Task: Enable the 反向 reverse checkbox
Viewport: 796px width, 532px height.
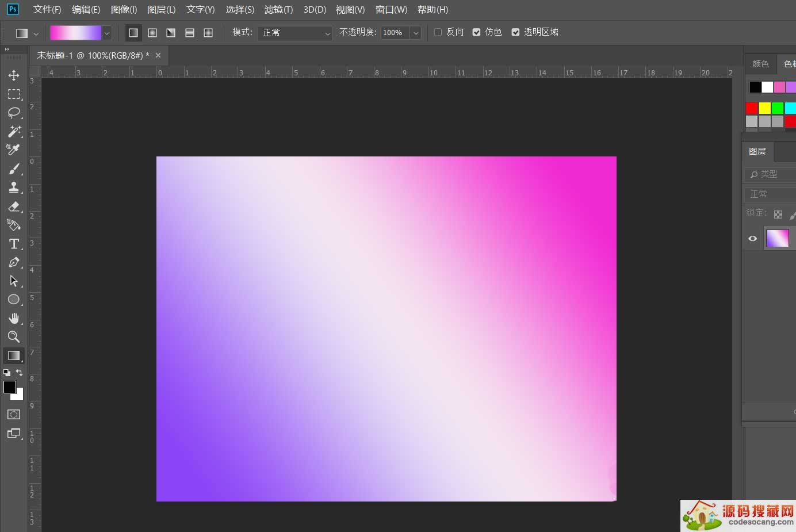Action: 438,32
